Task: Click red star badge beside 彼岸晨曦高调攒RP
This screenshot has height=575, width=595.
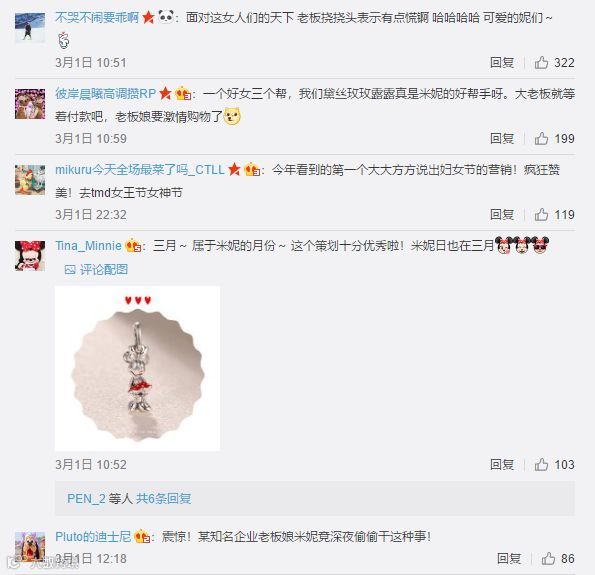Action: 165,93
